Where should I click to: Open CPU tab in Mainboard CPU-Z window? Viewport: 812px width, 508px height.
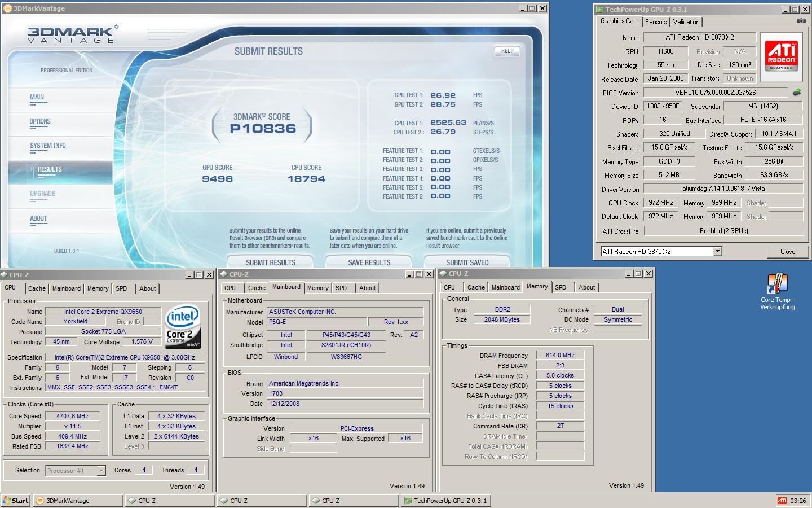[x=230, y=288]
